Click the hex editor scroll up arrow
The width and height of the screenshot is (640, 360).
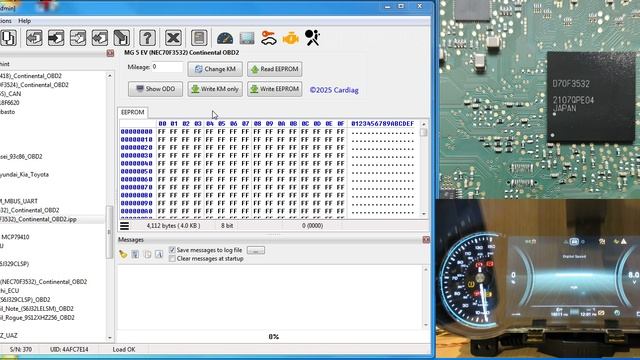(x=424, y=124)
